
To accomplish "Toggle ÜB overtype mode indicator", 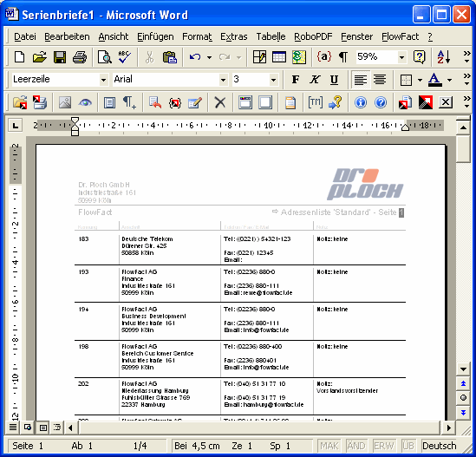I will pos(408,446).
